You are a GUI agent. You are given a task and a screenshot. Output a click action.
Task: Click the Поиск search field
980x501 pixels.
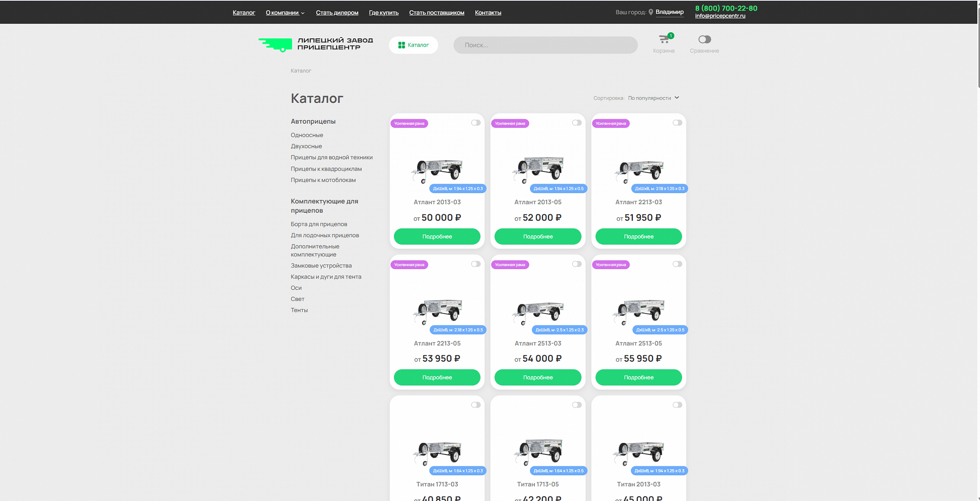tap(545, 45)
